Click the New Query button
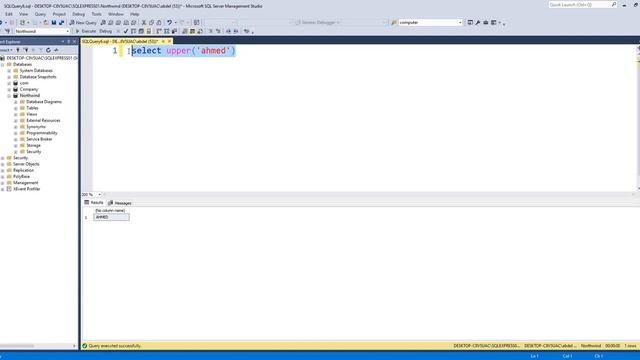This screenshot has height=360, width=640. click(83, 22)
